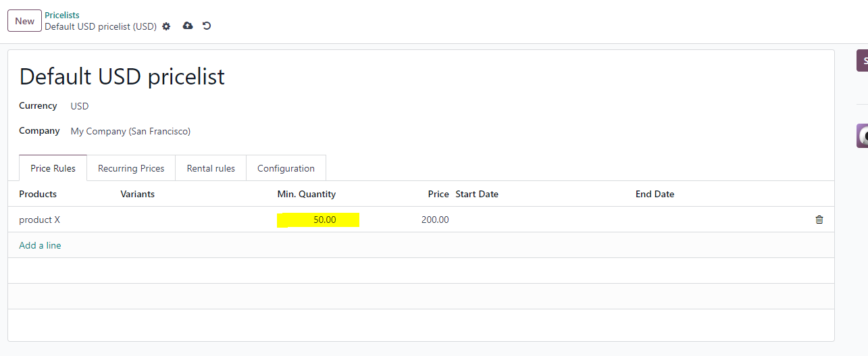Discard changes with the undo arrow icon
This screenshot has height=356, width=868.
coord(207,26)
